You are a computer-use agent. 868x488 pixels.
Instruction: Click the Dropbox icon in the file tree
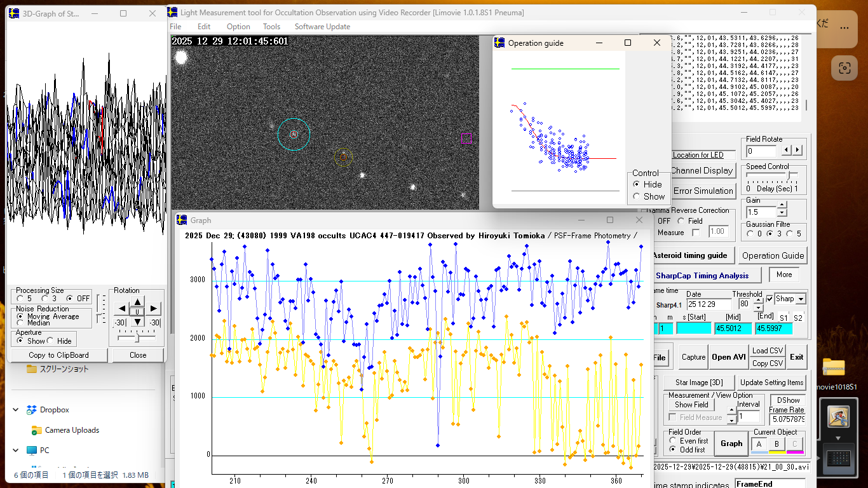click(x=32, y=410)
